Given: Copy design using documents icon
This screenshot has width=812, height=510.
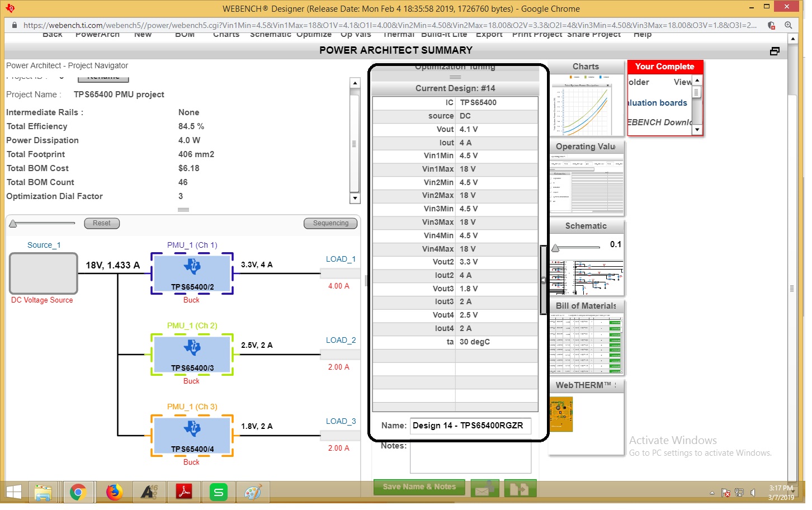Looking at the screenshot, I should tap(520, 488).
